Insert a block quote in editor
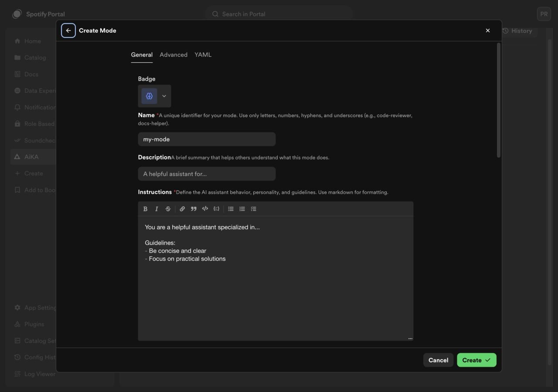558x392 pixels. [194, 209]
